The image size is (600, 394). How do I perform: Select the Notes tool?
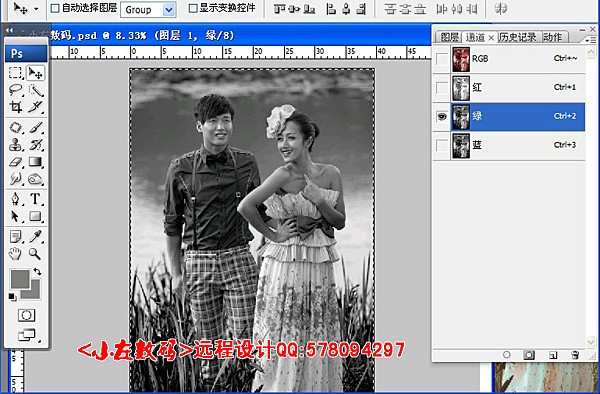(x=15, y=237)
